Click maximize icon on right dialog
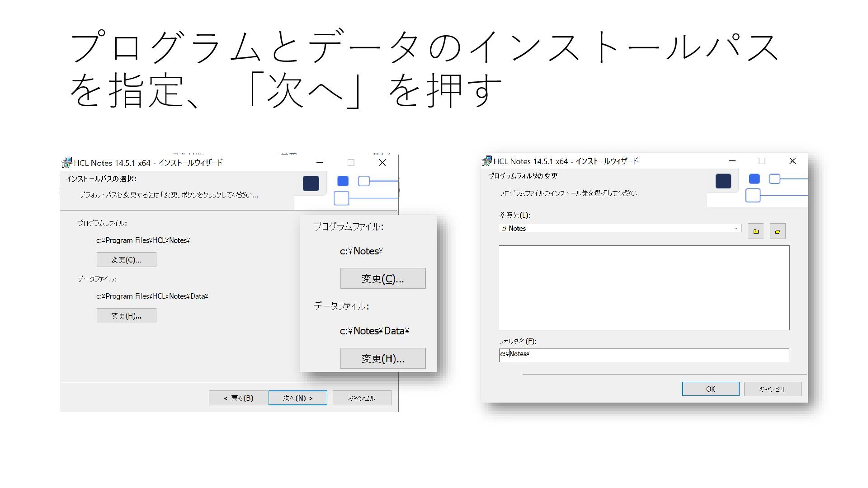This screenshot has width=868, height=488. pyautogui.click(x=762, y=161)
